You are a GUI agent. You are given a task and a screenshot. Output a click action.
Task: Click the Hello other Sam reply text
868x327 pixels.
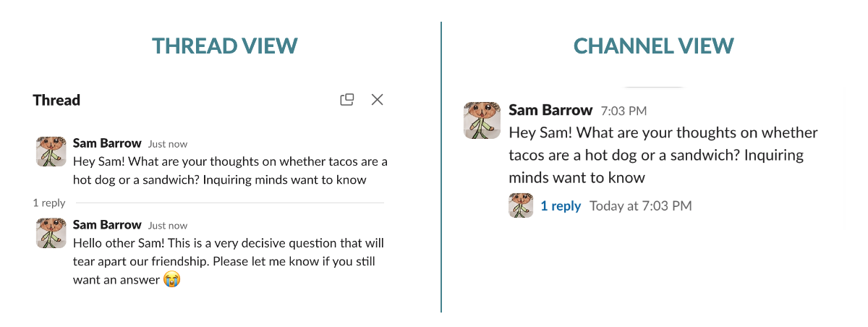tap(229, 260)
